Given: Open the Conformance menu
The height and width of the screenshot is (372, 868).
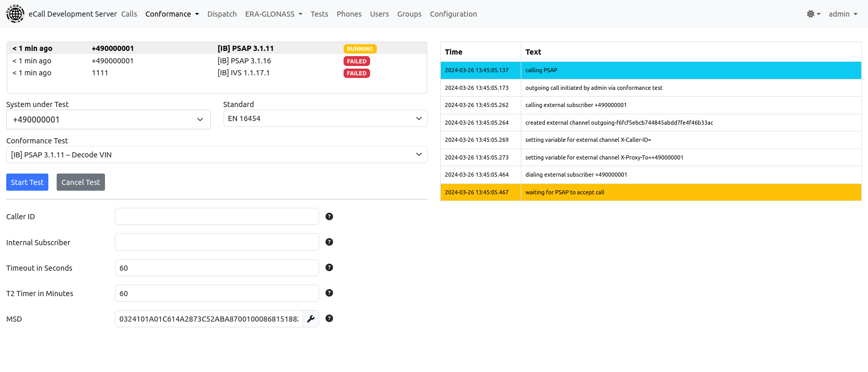Looking at the screenshot, I should pyautogui.click(x=172, y=14).
